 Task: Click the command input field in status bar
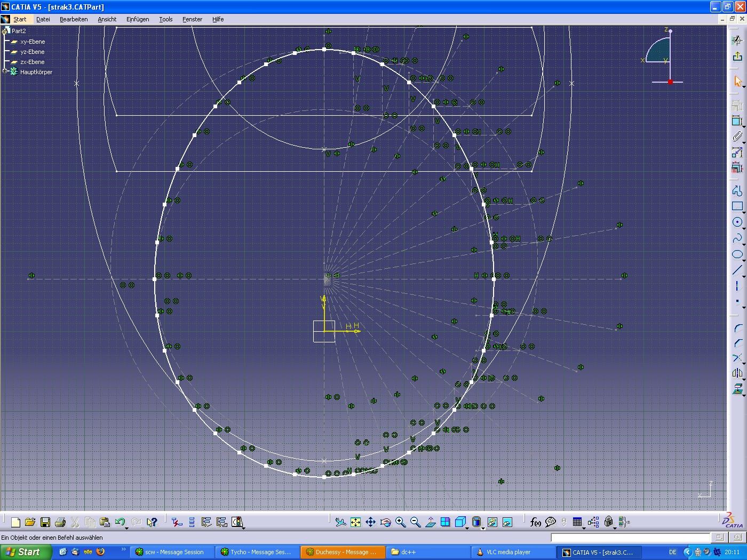click(x=631, y=538)
